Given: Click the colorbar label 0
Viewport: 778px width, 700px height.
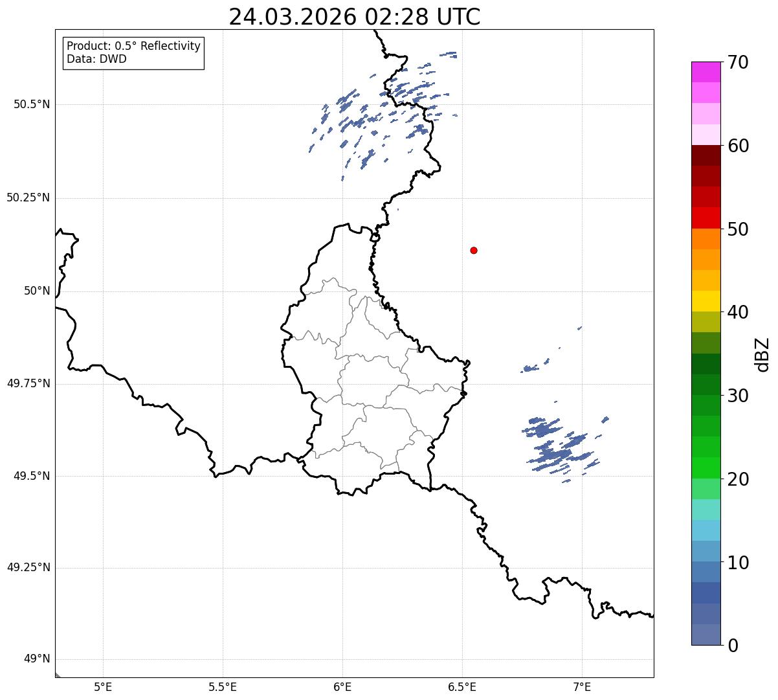Looking at the screenshot, I should click(x=733, y=646).
